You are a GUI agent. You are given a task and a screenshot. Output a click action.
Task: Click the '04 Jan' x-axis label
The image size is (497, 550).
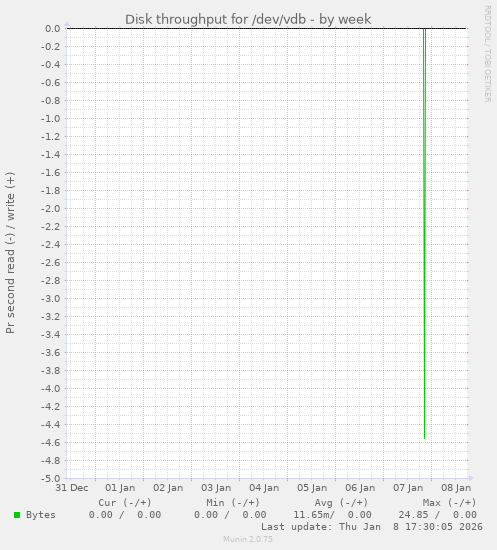(x=264, y=488)
